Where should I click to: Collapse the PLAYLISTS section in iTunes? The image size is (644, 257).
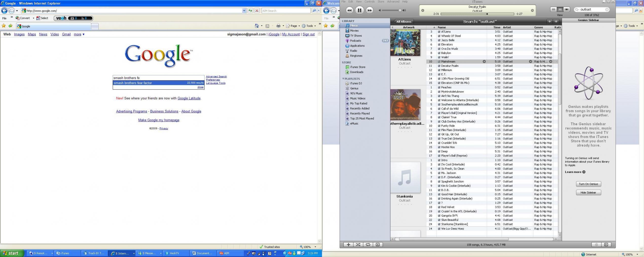[343, 79]
